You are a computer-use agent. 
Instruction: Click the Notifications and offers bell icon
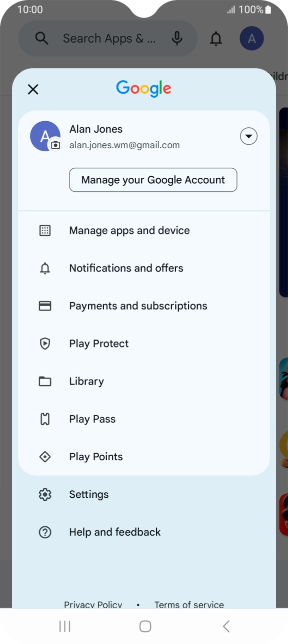pyautogui.click(x=45, y=268)
